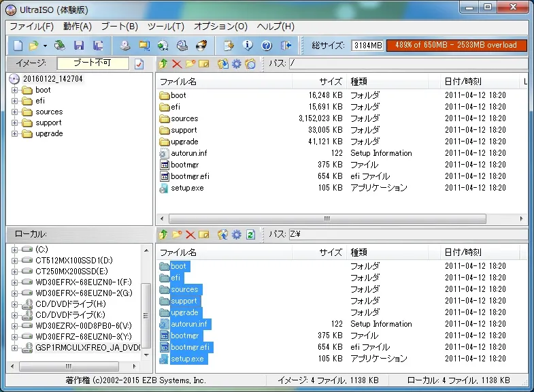Click the Save floppy disk icon
534x392 pixels.
(x=79, y=46)
